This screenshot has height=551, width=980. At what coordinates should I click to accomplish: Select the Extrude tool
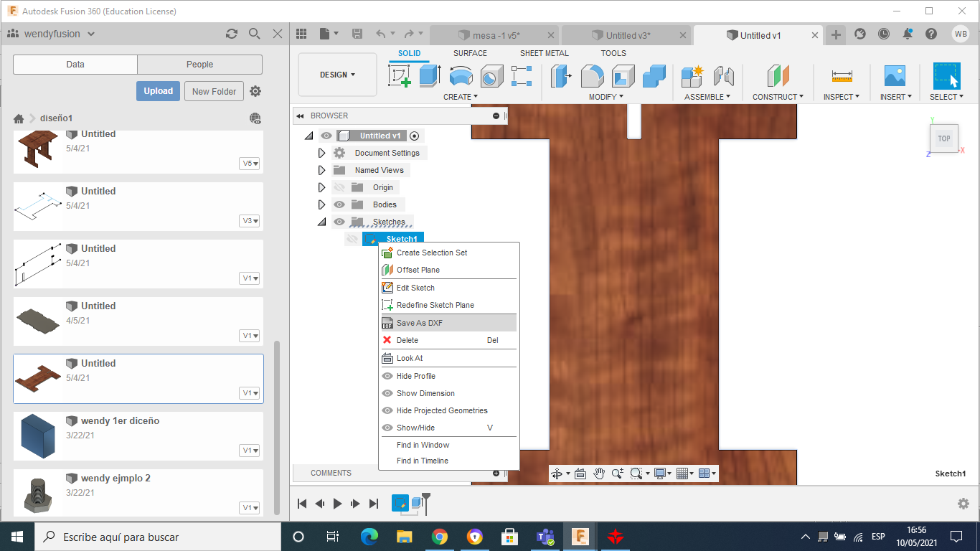pos(429,76)
